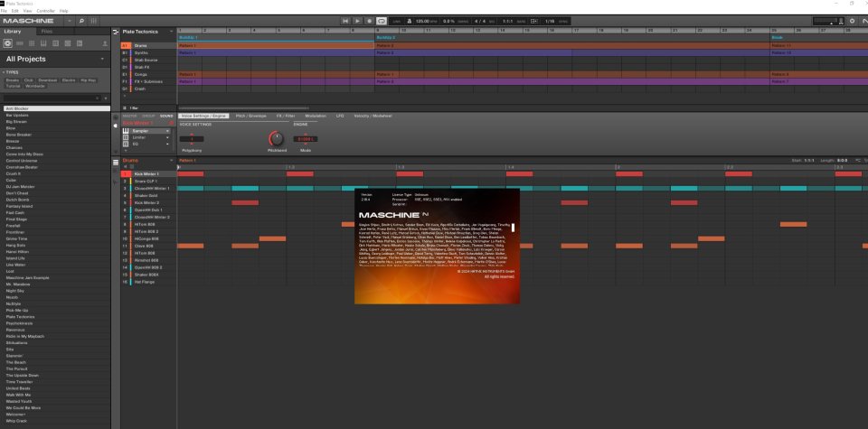Toggle the metronome icon in transport
This screenshot has height=429, width=868.
[x=409, y=21]
